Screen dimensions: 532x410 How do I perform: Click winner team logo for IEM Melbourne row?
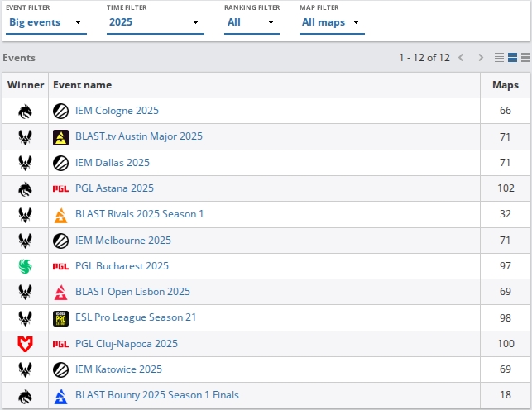pos(25,241)
